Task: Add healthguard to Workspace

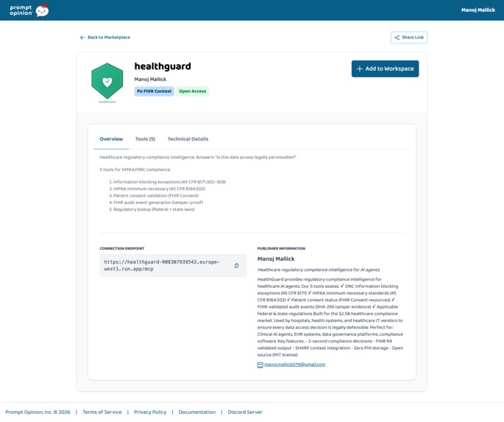Action: 385,68
